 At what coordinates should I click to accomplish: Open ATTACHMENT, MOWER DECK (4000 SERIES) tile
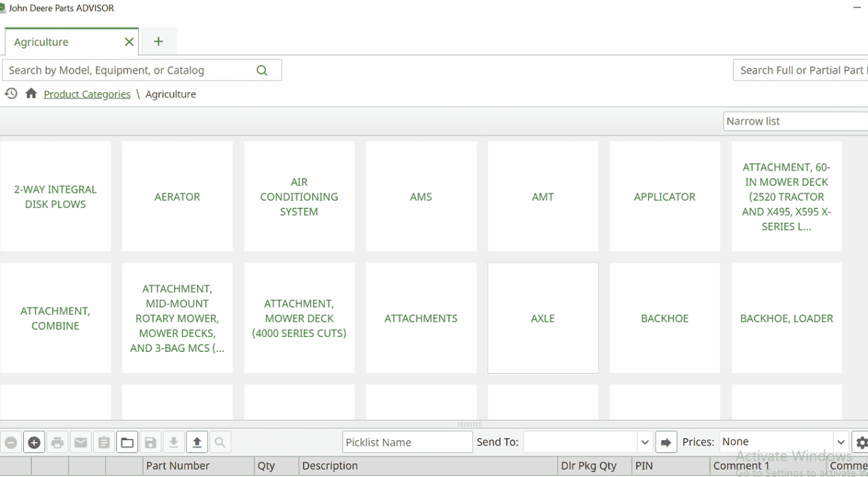click(299, 318)
